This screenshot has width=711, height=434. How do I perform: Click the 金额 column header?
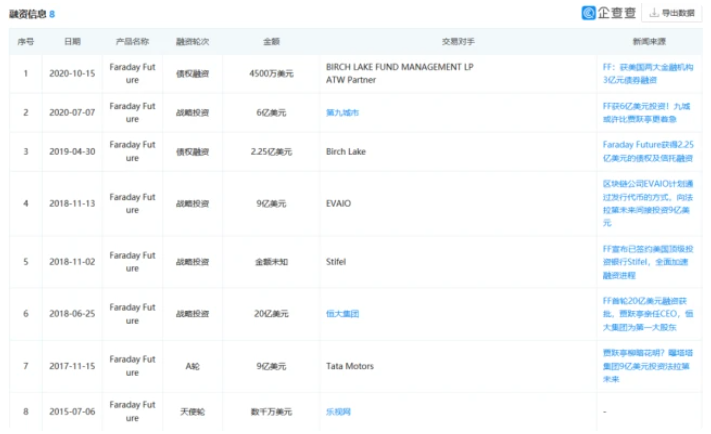[271, 43]
